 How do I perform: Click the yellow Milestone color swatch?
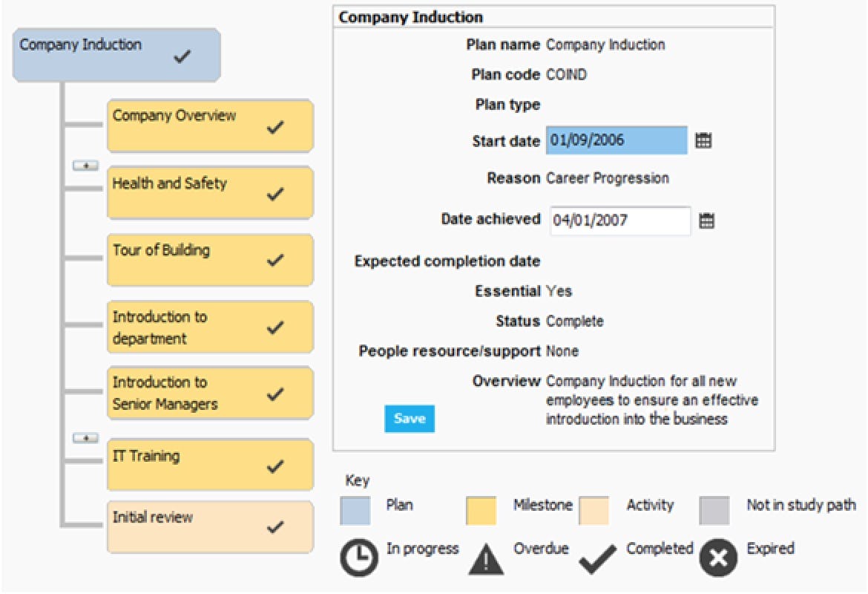[481, 511]
